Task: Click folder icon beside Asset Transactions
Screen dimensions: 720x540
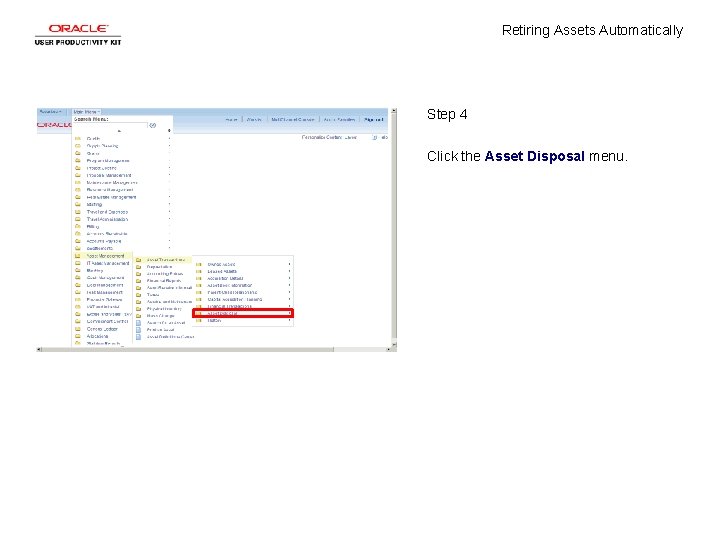Action: pyautogui.click(x=138, y=260)
